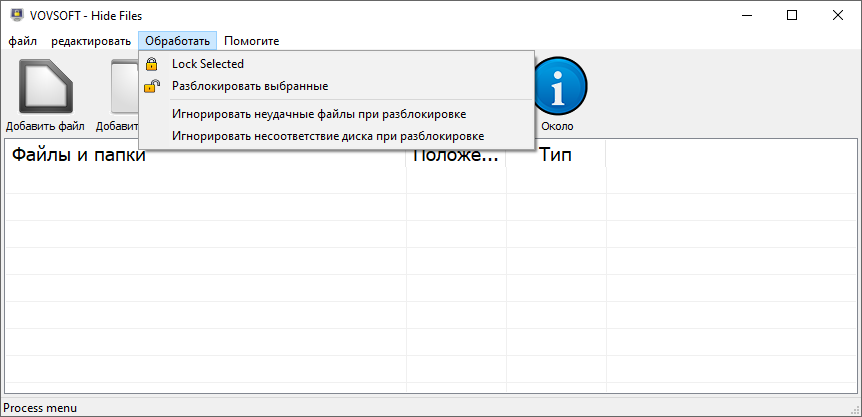Toggle Игнорировать несоответствие диска при разблокировке
Viewport: 862px width, 417px height.
click(x=336, y=135)
